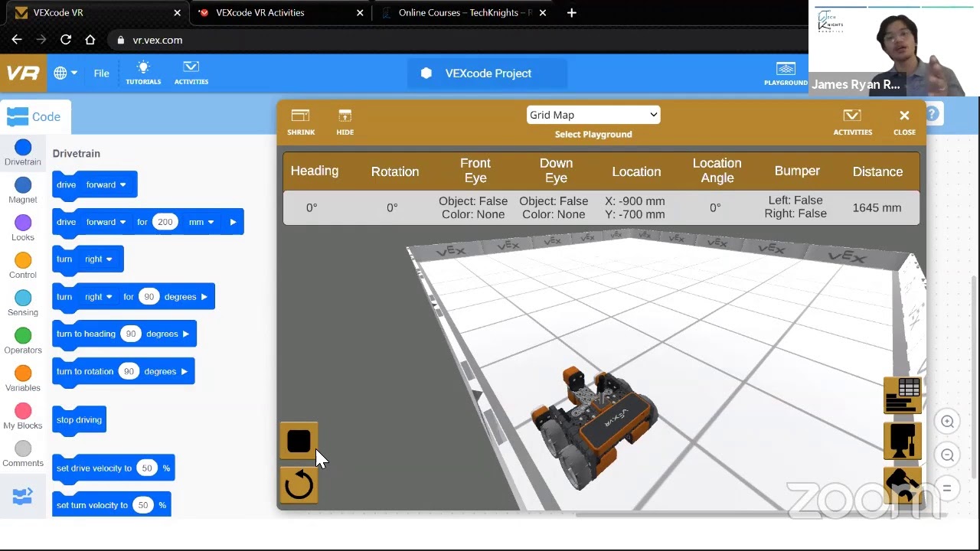980x551 pixels.
Task: Expand the arrow on drive for mm block
Action: point(233,222)
